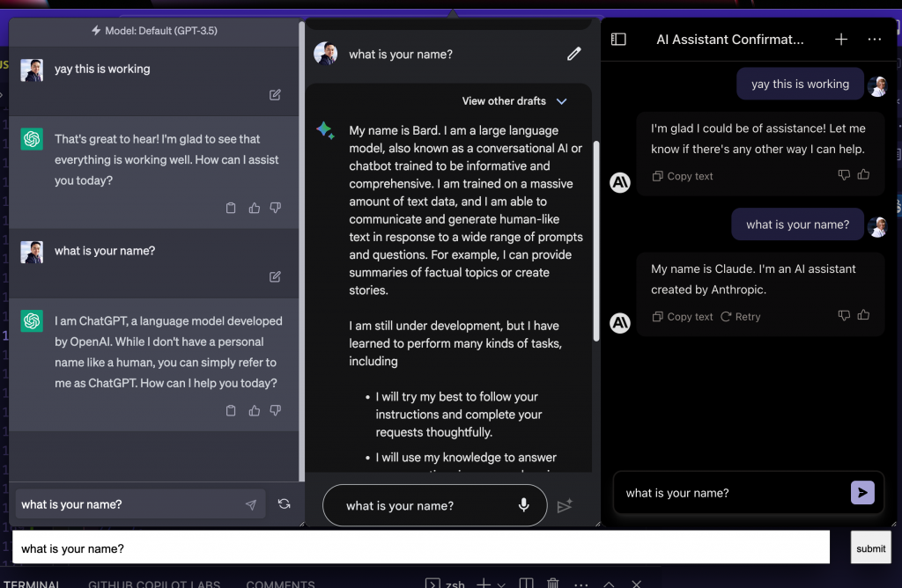Screen dimensions: 902x588
Task: Focus the Claude message input field
Action: [748, 493]
